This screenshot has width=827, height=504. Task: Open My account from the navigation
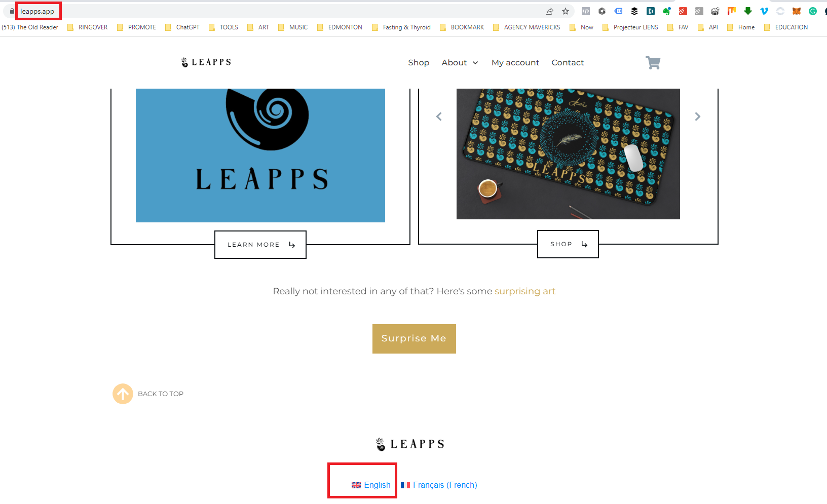pos(515,63)
